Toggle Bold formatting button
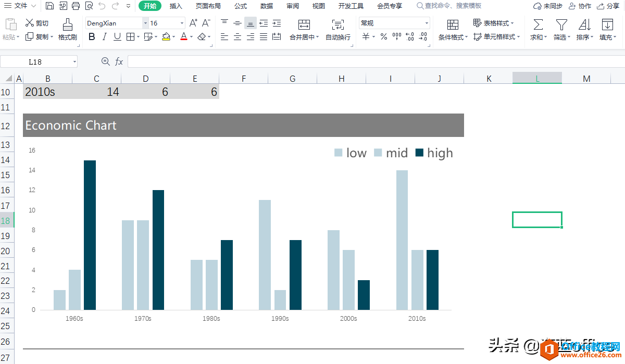This screenshot has width=625, height=364. click(x=92, y=36)
